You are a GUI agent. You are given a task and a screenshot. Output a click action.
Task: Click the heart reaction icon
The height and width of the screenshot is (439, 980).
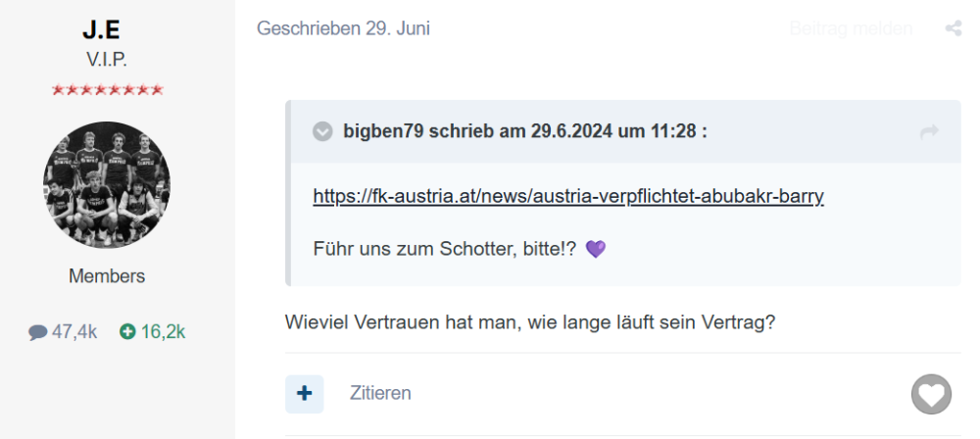[931, 394]
